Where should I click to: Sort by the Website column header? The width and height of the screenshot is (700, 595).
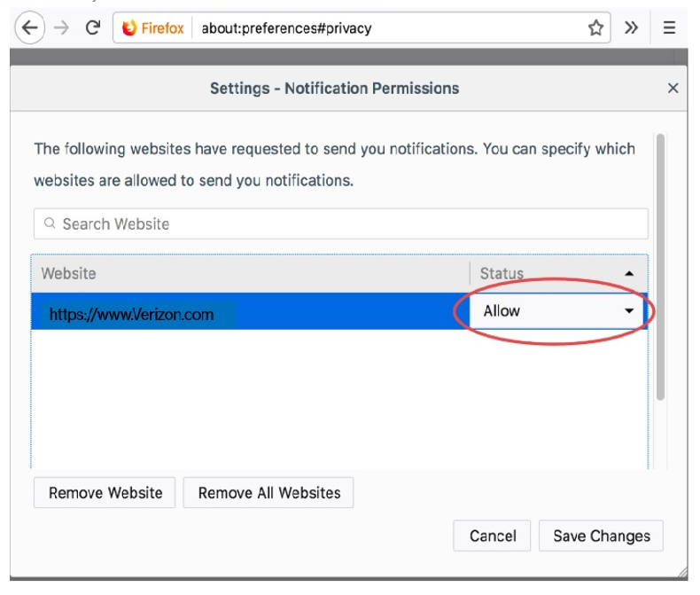click(250, 273)
